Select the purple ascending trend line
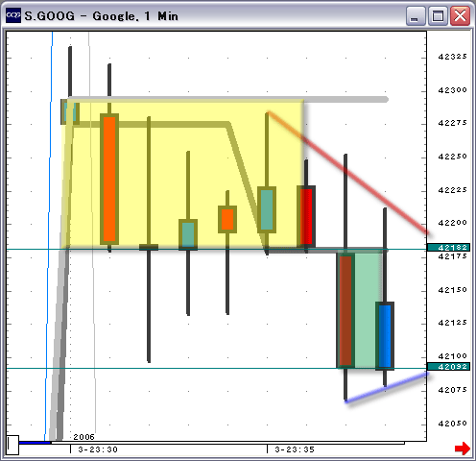 pyautogui.click(x=387, y=387)
